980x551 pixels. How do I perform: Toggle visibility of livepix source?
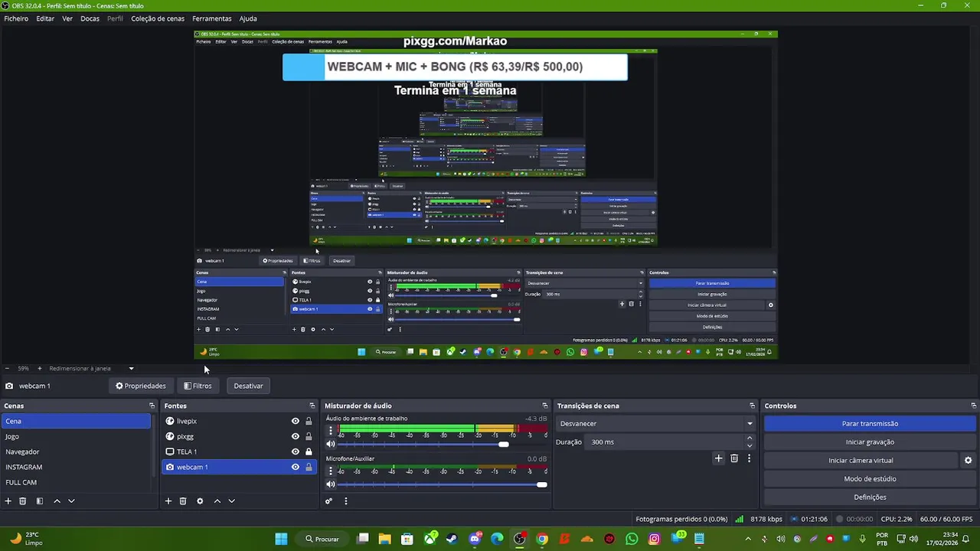coord(296,421)
